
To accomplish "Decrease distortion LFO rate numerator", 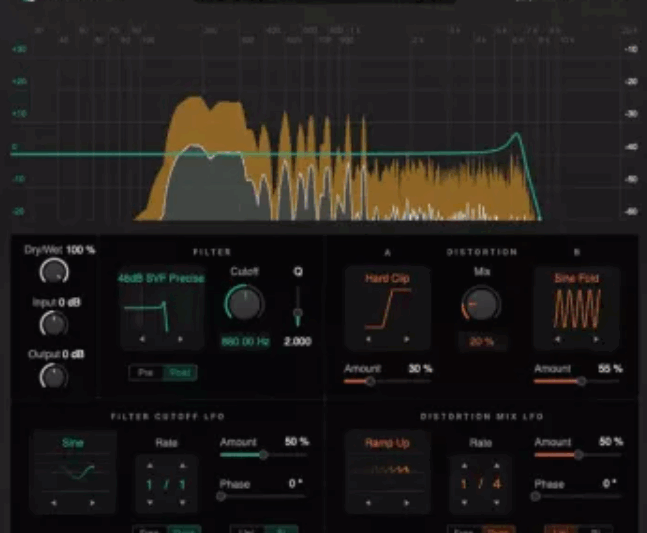I will click(465, 502).
